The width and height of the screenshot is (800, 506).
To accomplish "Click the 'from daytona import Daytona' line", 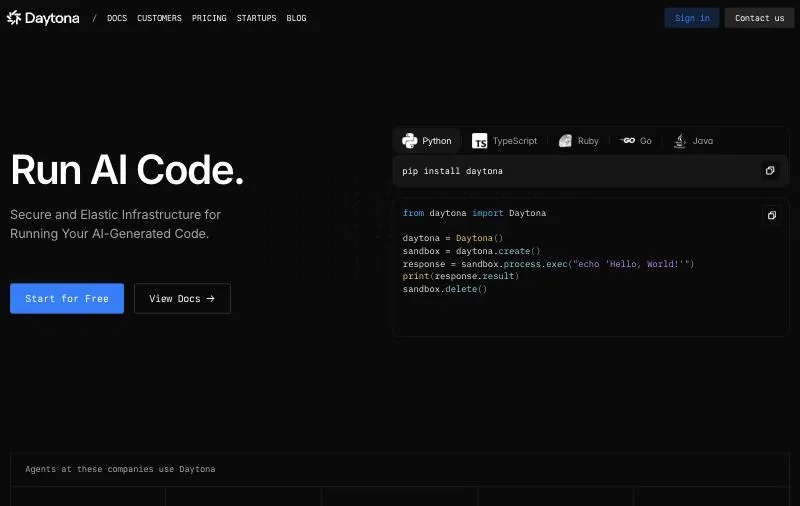I will tap(474, 213).
